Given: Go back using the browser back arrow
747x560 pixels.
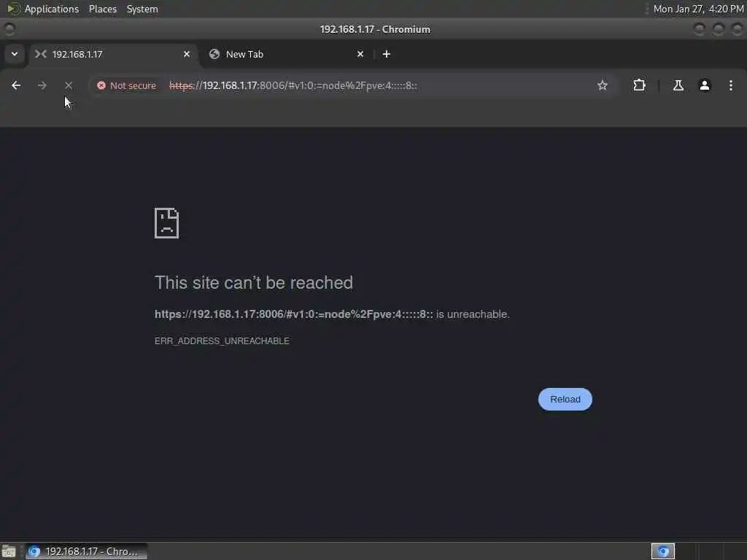Looking at the screenshot, I should pyautogui.click(x=16, y=85).
